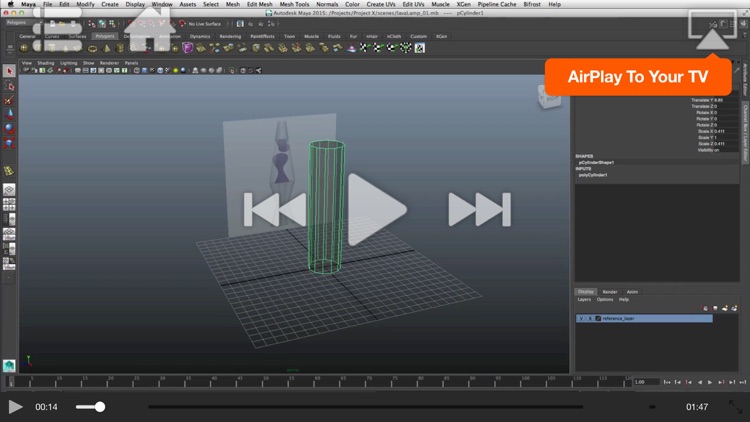
Task: Switch to the nCloth shelf tab
Action: 394,36
